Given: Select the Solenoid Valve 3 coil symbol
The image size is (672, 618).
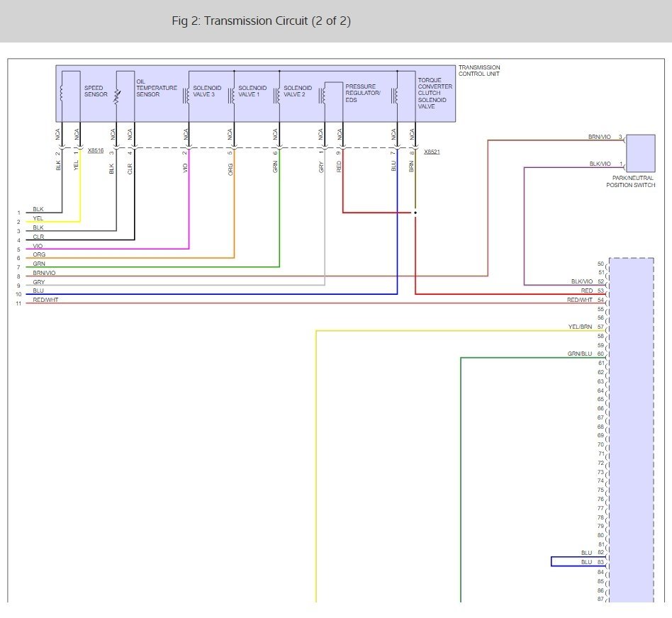Looking at the screenshot, I should 186,96.
